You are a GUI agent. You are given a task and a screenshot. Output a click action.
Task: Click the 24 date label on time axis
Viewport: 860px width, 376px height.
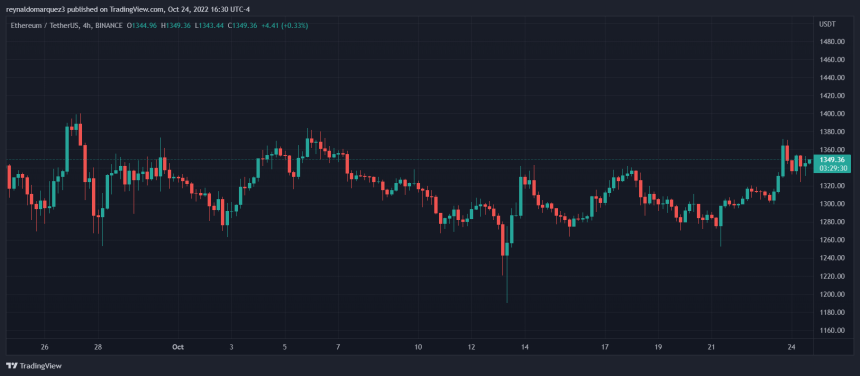coord(791,347)
